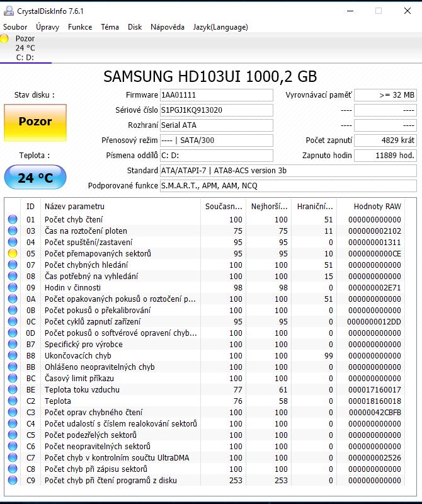Viewport: 422px width, 504px height.
Task: Click the blue status icon for ID 0A
Action: pyautogui.click(x=13, y=299)
